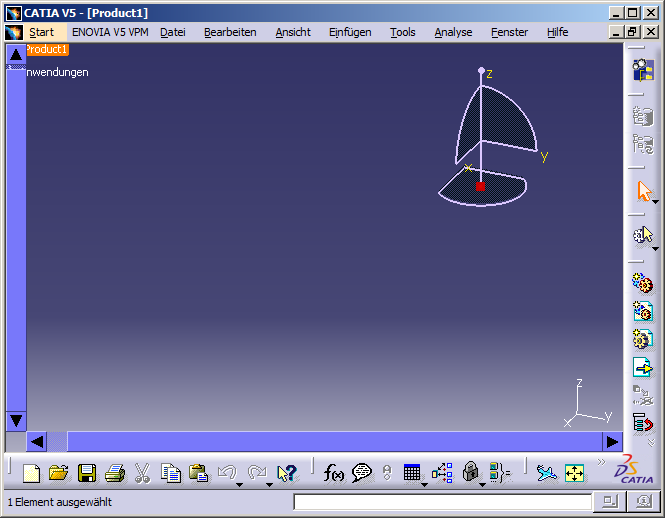
Task: Expand the Undo history dropdown arrow
Action: pos(240,484)
